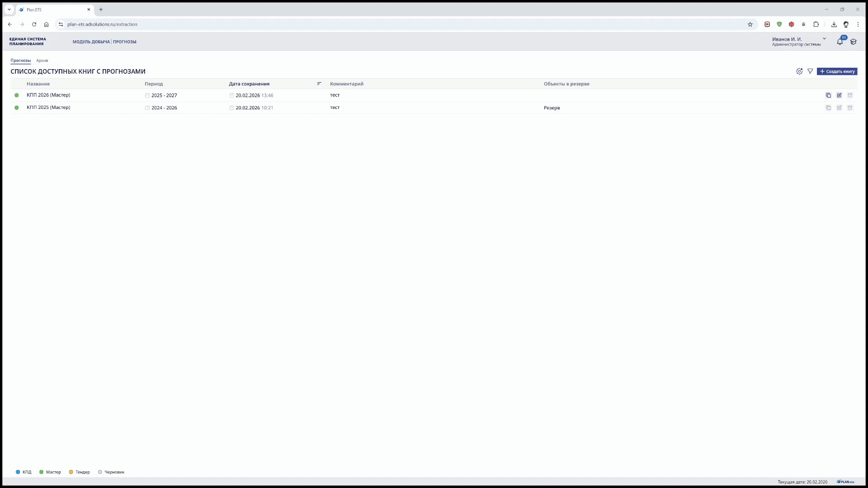Open the graduation cap training icon

pyautogui.click(x=854, y=42)
